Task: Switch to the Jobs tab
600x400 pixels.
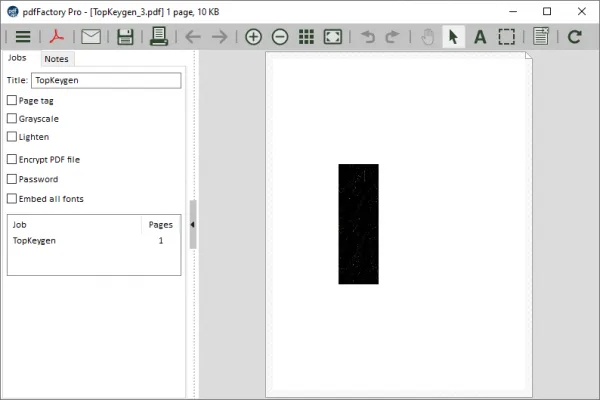Action: click(17, 58)
